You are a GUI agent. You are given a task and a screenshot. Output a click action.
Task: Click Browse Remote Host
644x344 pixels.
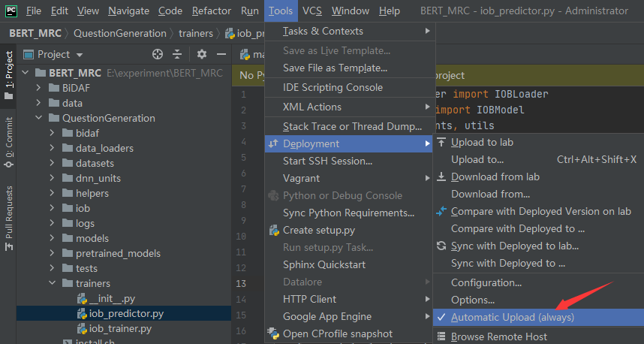pyautogui.click(x=498, y=336)
